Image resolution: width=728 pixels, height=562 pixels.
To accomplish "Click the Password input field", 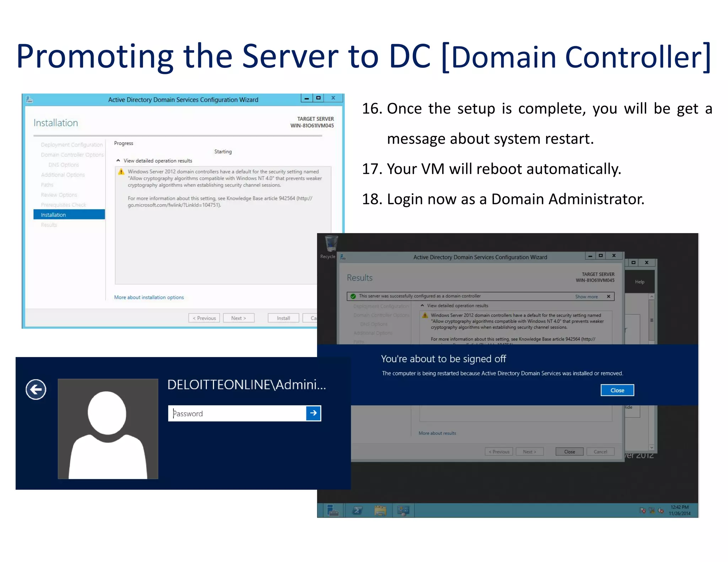I will point(237,414).
